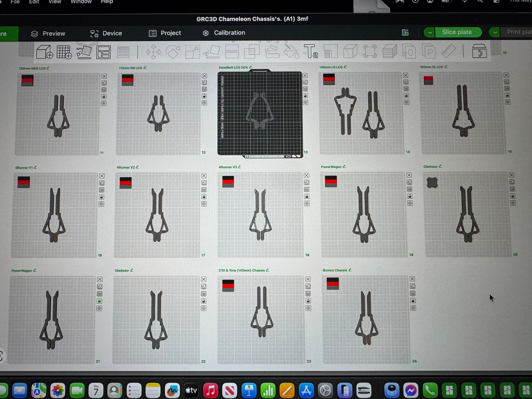Toggle lock on 130mm MED LCG plate

104,96
